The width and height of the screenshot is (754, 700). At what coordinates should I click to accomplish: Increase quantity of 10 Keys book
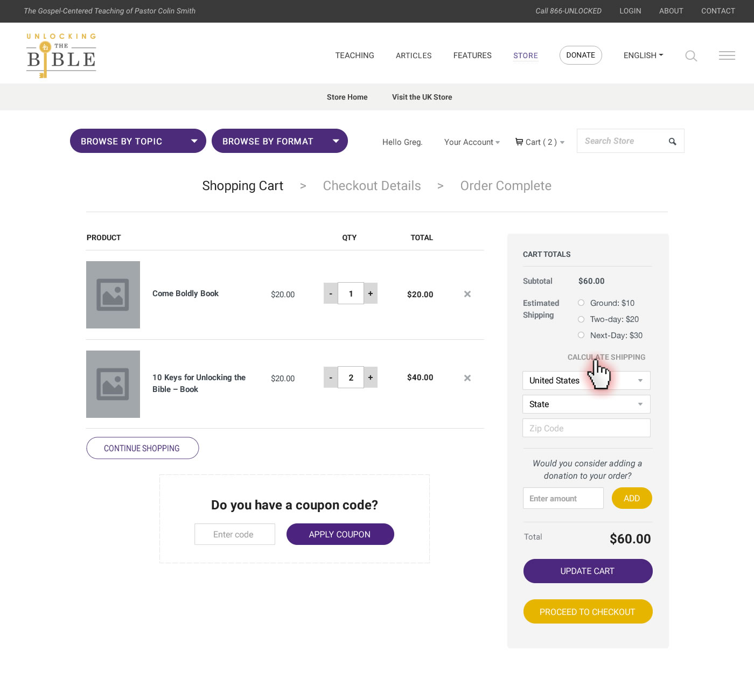[371, 377]
